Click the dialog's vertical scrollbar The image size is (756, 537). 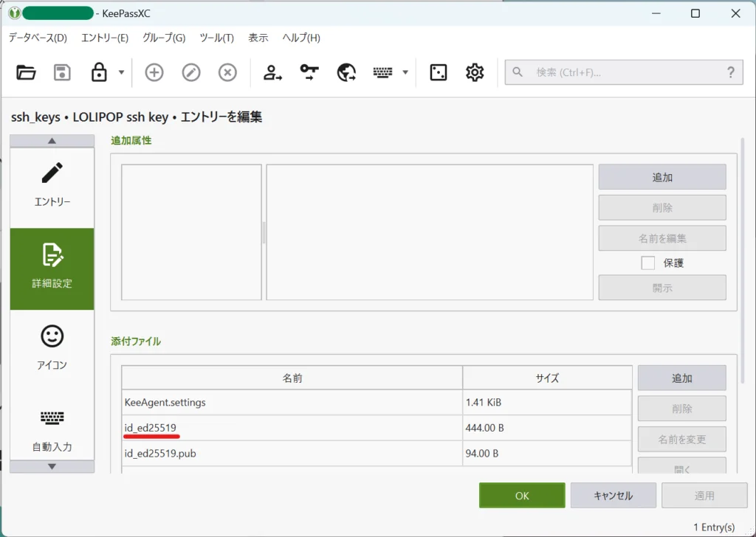743,260
